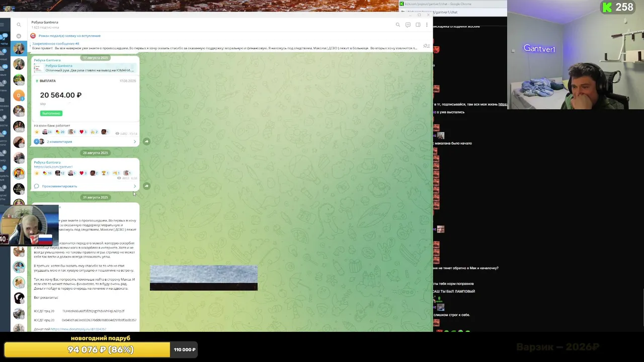Add heart reaction on payout post
The width and height of the screenshot is (644, 362).
[83, 132]
